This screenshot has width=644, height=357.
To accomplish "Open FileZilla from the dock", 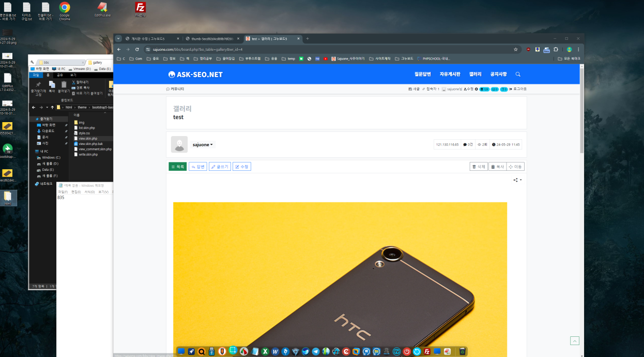I will coord(427,351).
